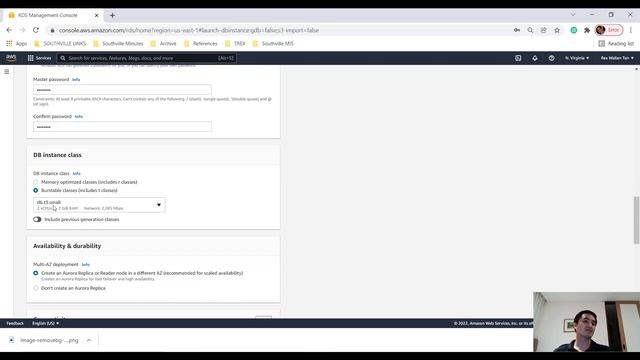Screen dimensions: 640x360
Task: Click Info link next to Multi-AZ deployment
Action: point(85,264)
